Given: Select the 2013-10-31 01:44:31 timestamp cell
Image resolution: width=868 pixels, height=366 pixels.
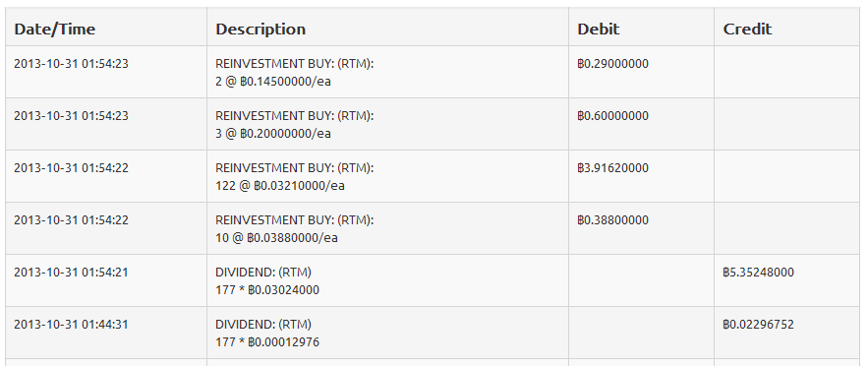Looking at the screenshot, I should click(71, 325).
